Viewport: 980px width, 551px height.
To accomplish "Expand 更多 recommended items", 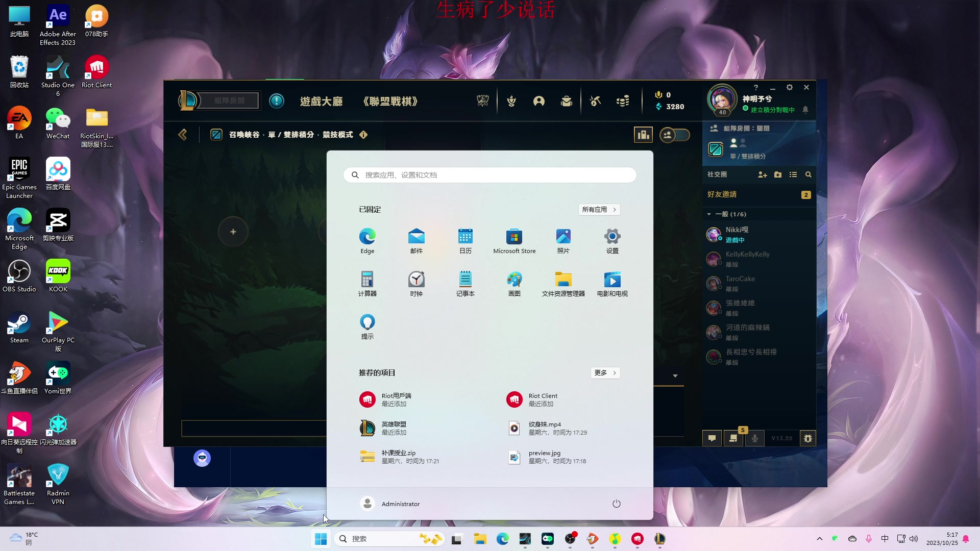I will tap(605, 373).
